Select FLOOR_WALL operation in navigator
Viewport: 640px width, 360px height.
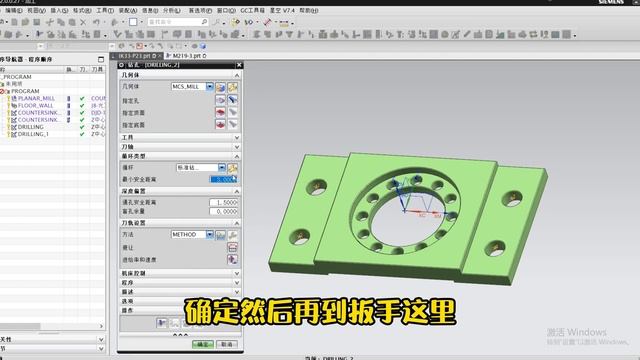36,105
